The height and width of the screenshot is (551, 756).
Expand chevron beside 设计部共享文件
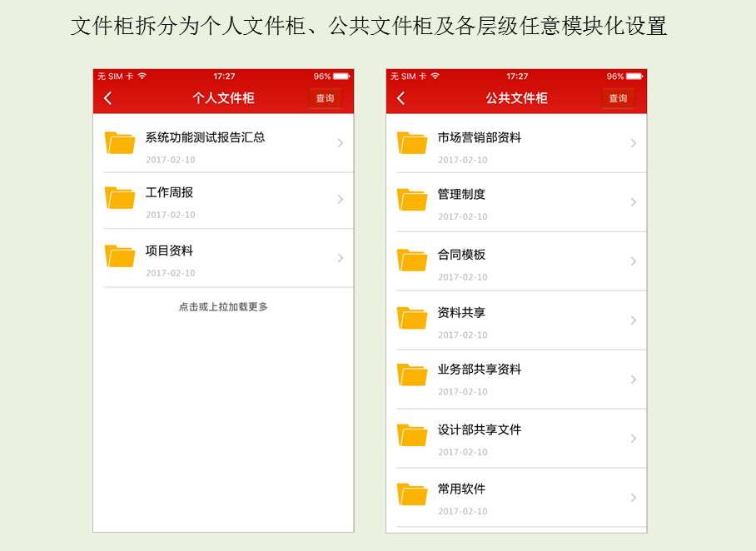click(x=634, y=438)
